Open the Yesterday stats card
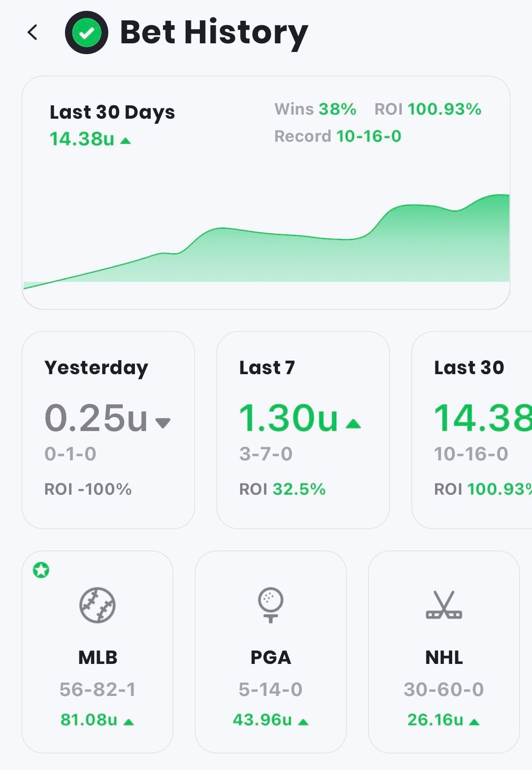Image resolution: width=532 pixels, height=770 pixels. (x=108, y=430)
